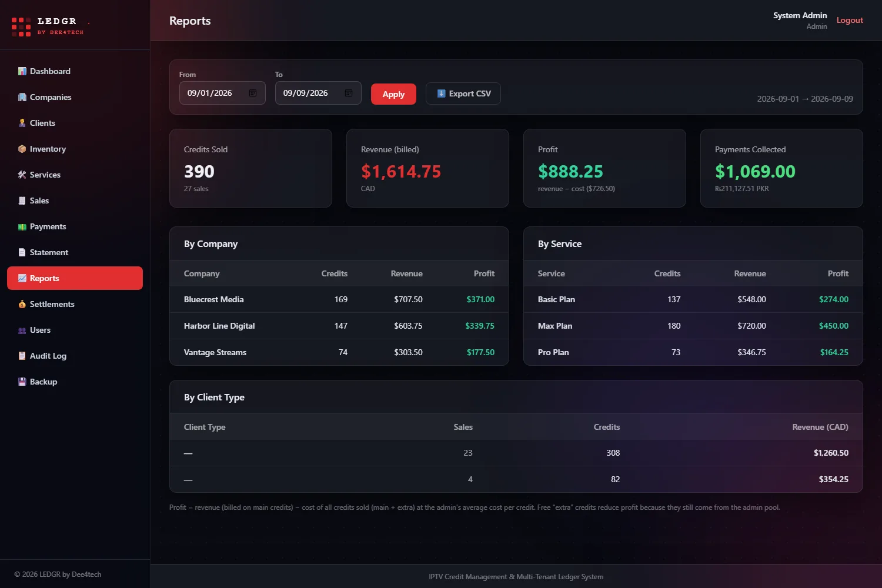Click the Statement document icon
The height and width of the screenshot is (588, 882).
pos(22,252)
